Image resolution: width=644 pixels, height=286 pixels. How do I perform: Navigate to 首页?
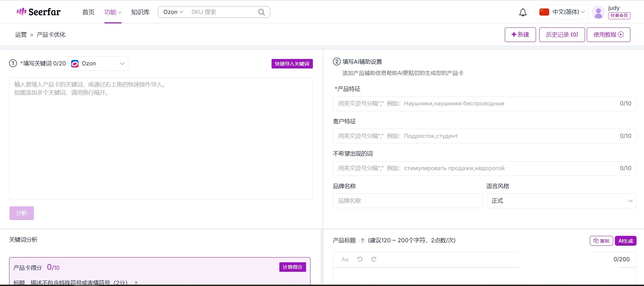pos(88,12)
